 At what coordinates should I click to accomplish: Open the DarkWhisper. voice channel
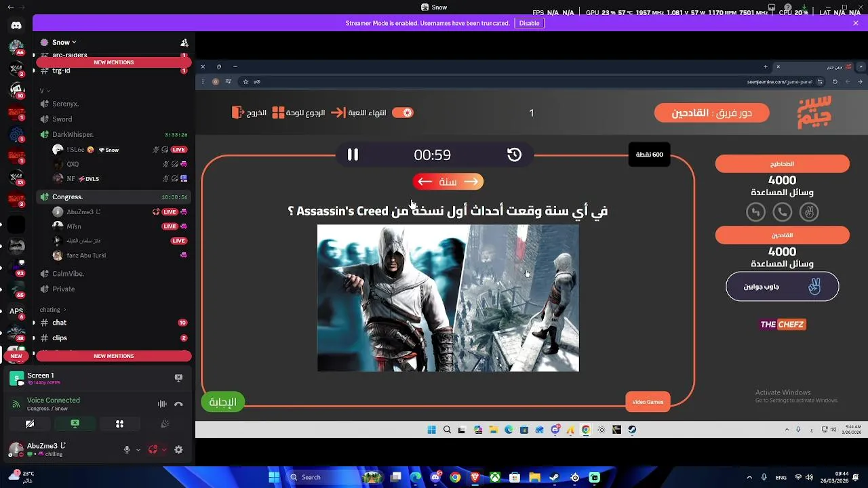[114, 134]
